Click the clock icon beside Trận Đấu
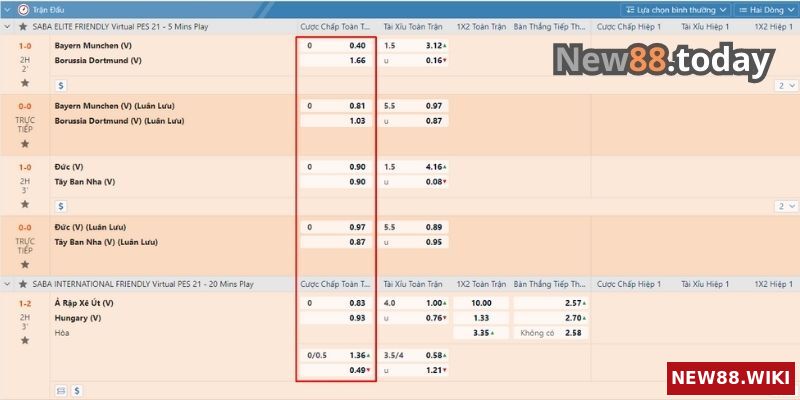This screenshot has width=800, height=400. coord(23,10)
